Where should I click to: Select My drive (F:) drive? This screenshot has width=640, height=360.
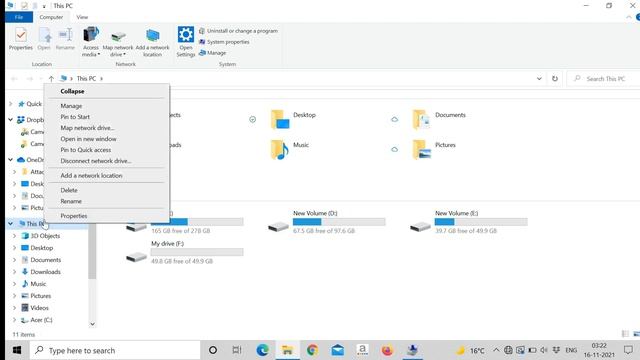tap(184, 252)
